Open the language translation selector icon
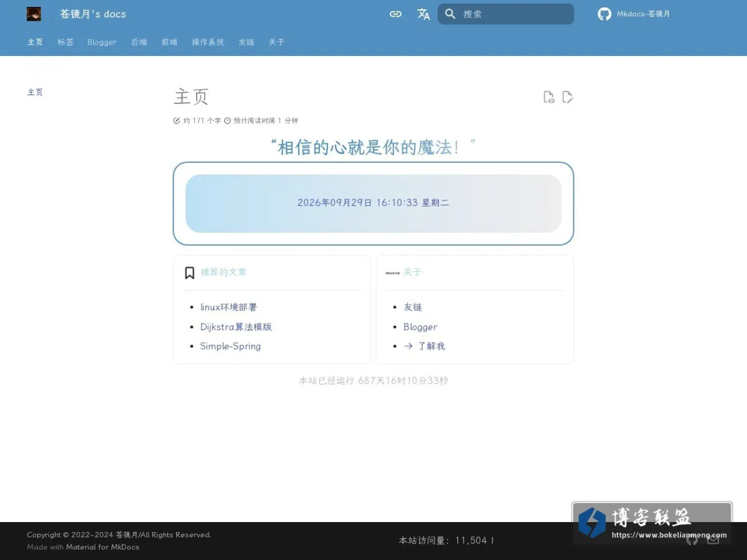The width and height of the screenshot is (747, 560). (x=423, y=14)
